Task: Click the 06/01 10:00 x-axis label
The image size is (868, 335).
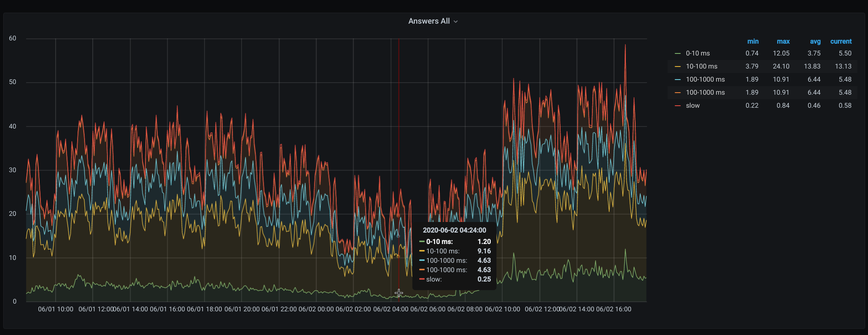Action: tap(56, 309)
